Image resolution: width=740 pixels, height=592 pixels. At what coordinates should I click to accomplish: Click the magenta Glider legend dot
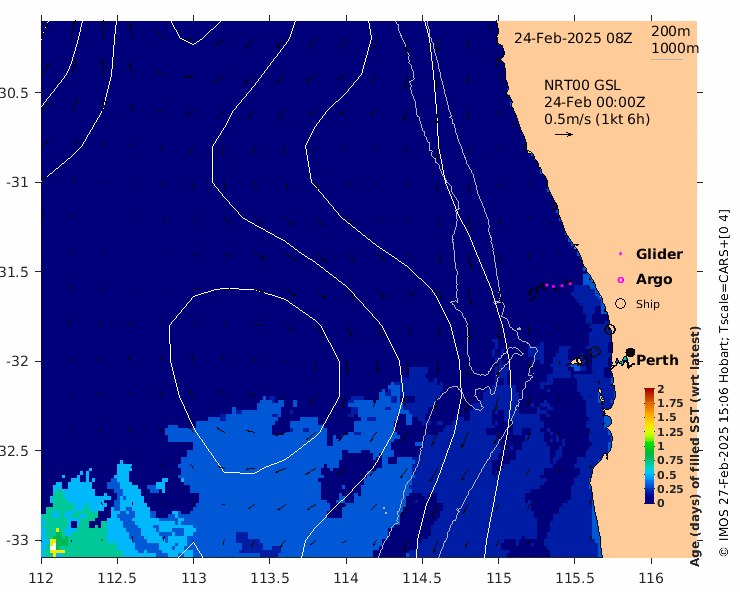(620, 254)
